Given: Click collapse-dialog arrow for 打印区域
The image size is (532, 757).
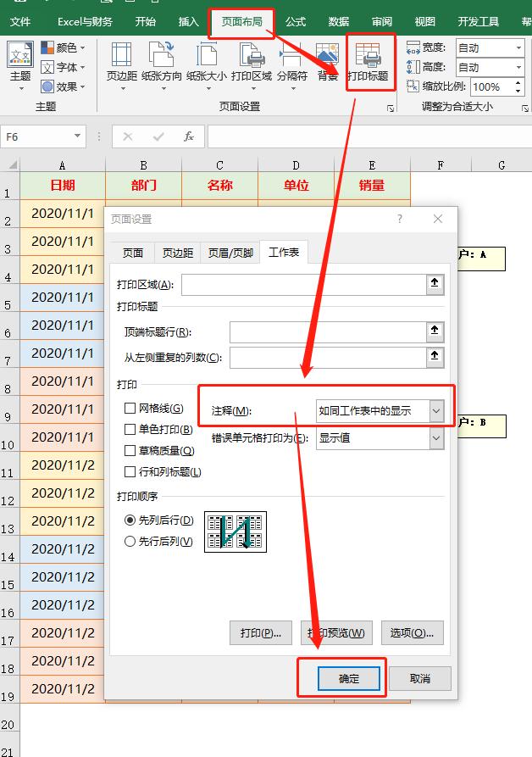Looking at the screenshot, I should click(435, 284).
